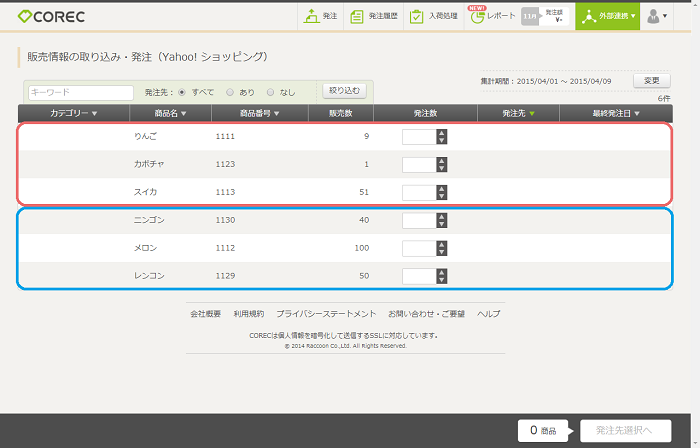Open the レポート report menu
The image size is (700, 448).
click(493, 16)
